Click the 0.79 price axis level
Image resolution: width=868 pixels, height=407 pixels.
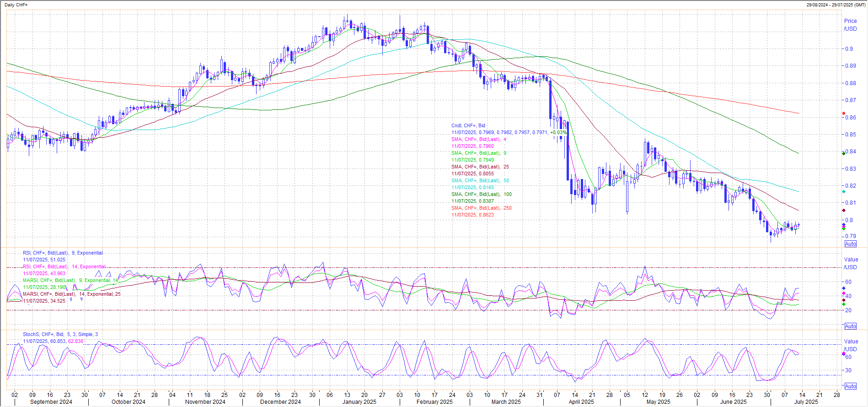[x=851, y=236]
